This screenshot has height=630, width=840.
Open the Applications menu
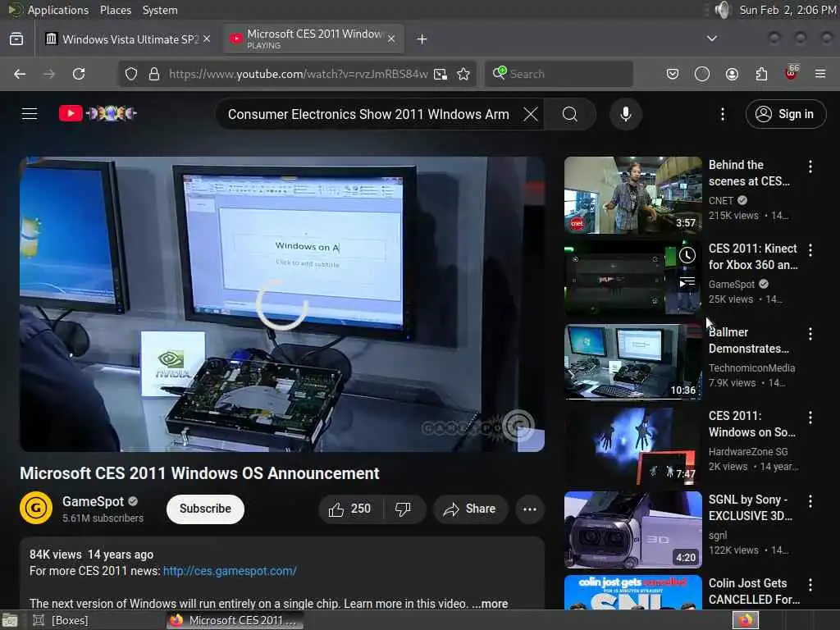pos(58,10)
